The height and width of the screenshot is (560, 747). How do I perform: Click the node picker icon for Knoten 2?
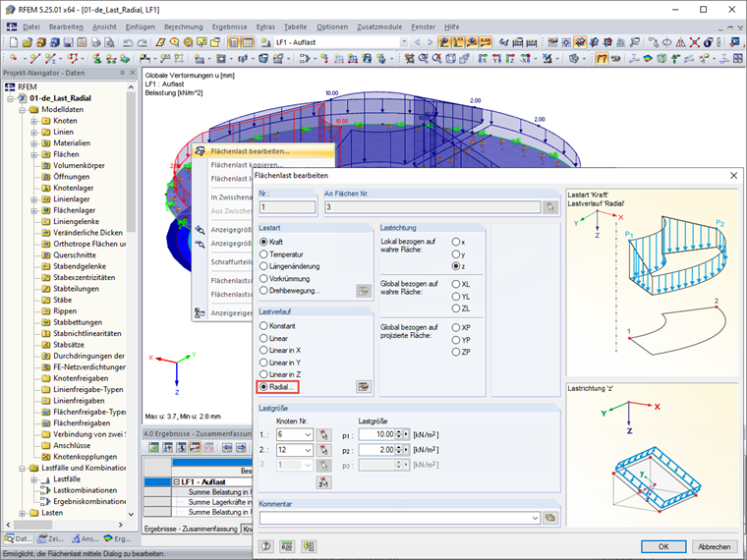point(323,449)
